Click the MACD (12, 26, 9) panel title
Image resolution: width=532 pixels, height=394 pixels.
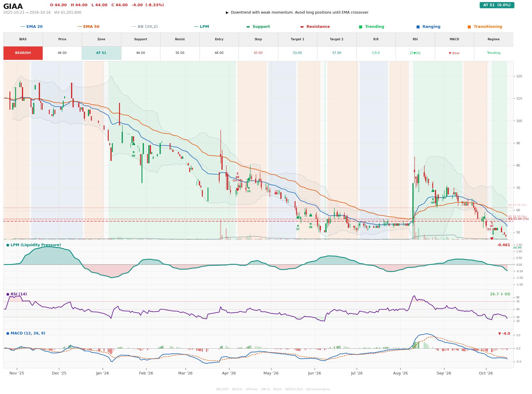coord(26,333)
